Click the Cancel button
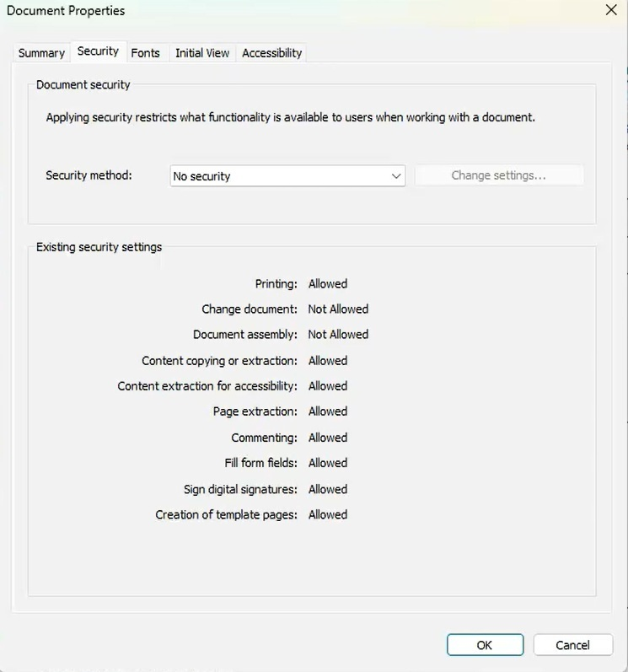Image resolution: width=628 pixels, height=672 pixels. click(x=572, y=645)
